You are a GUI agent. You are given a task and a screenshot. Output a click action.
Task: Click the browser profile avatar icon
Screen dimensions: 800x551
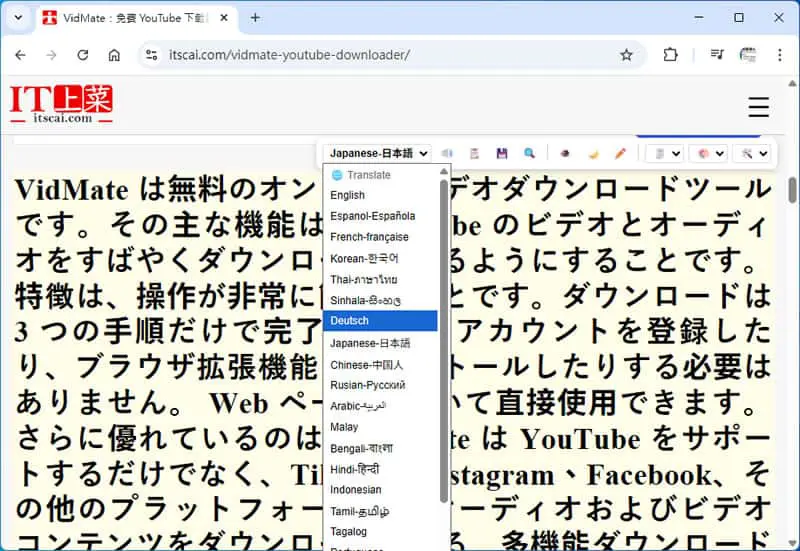748,55
